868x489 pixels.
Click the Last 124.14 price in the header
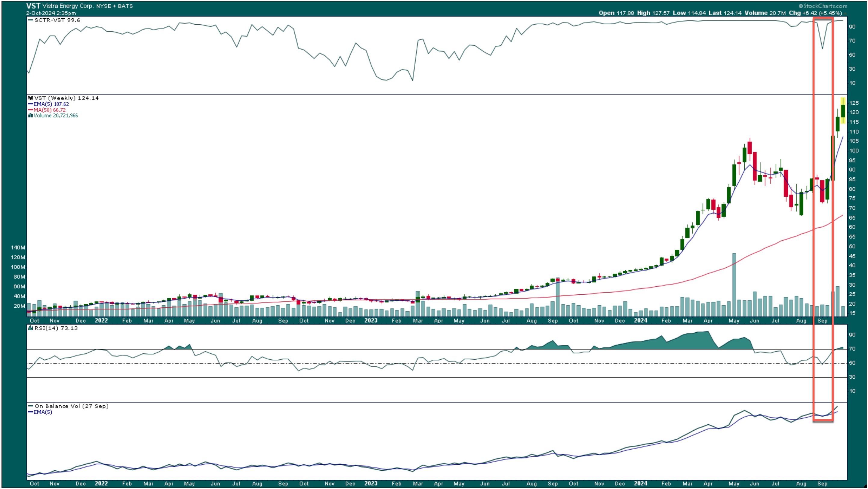(725, 13)
